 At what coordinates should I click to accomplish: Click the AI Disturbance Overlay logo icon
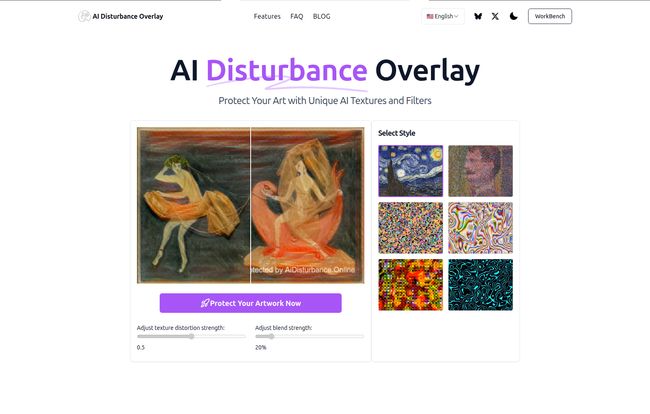pos(84,16)
